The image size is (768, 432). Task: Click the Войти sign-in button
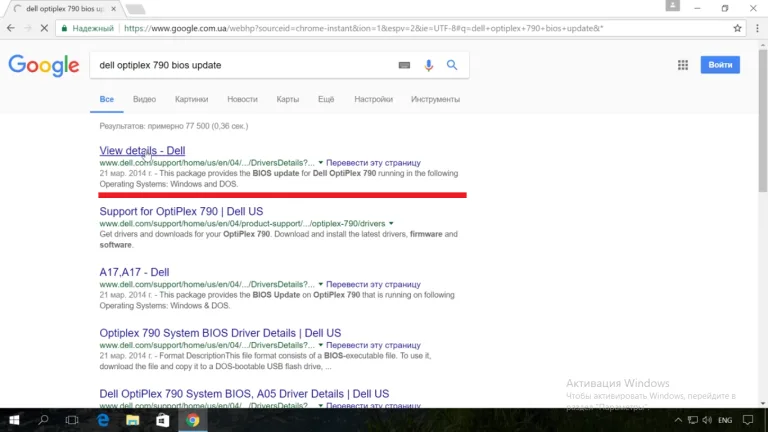720,65
